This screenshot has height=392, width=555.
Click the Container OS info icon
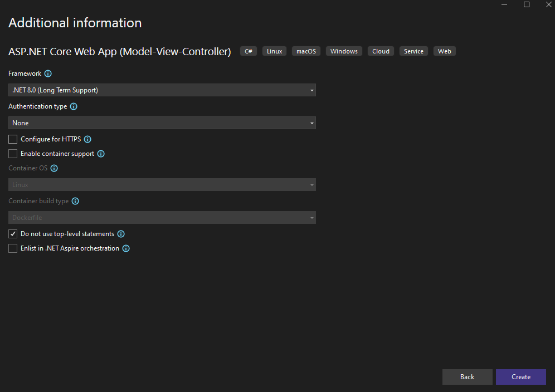point(54,168)
